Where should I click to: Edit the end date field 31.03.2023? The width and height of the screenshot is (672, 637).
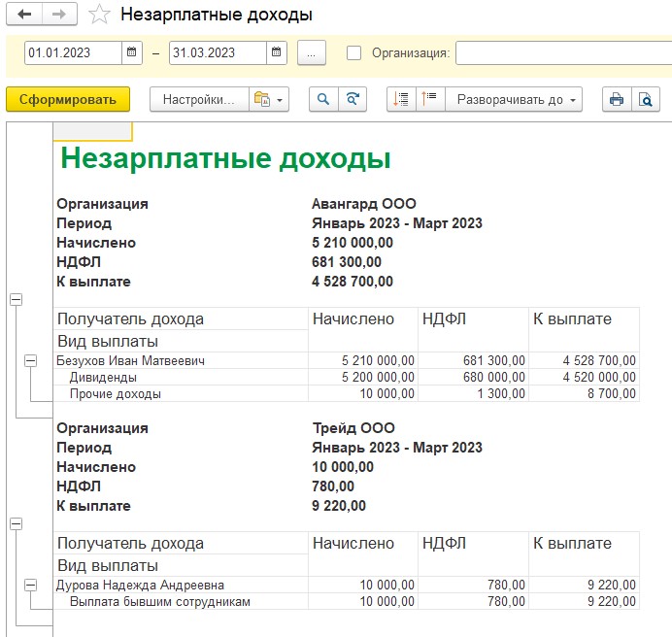(218, 52)
